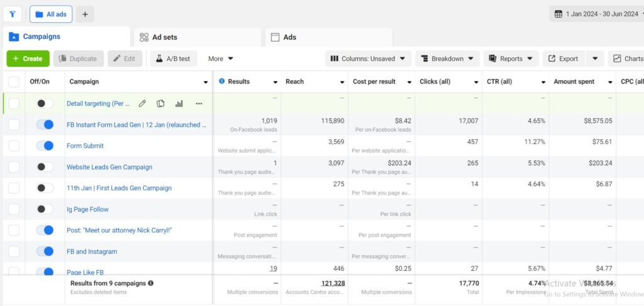
Task: Open the CTR (all) column dropdown arrow
Action: point(543,82)
